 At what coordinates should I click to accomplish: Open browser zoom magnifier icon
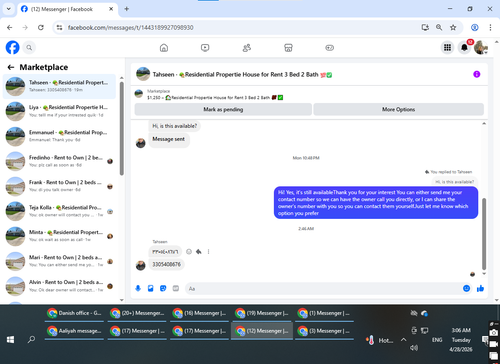point(439,27)
